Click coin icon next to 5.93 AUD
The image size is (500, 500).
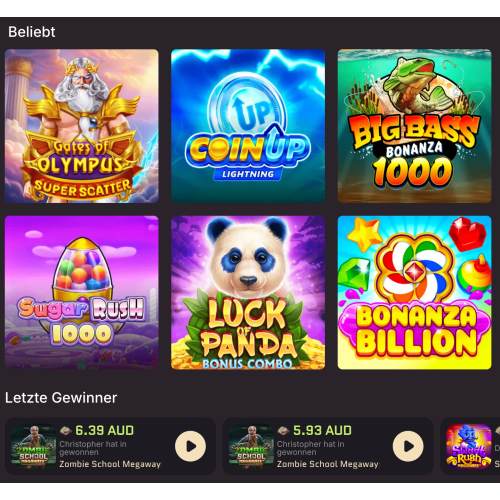pos(283,431)
